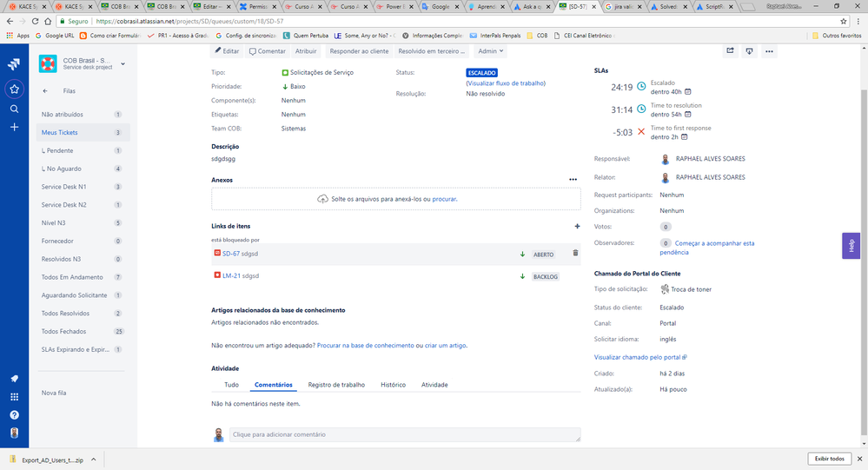Open Service Desk N1 queue
The width and height of the screenshot is (868, 470).
coord(82,187)
